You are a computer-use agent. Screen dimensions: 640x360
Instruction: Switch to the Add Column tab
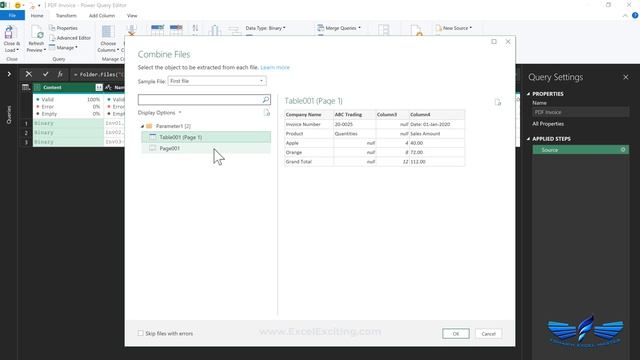click(x=102, y=16)
